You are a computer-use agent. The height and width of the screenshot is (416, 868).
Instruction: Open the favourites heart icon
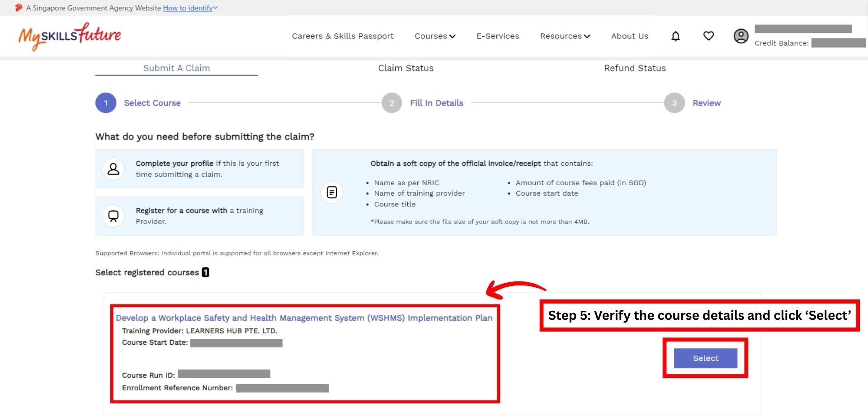[708, 36]
